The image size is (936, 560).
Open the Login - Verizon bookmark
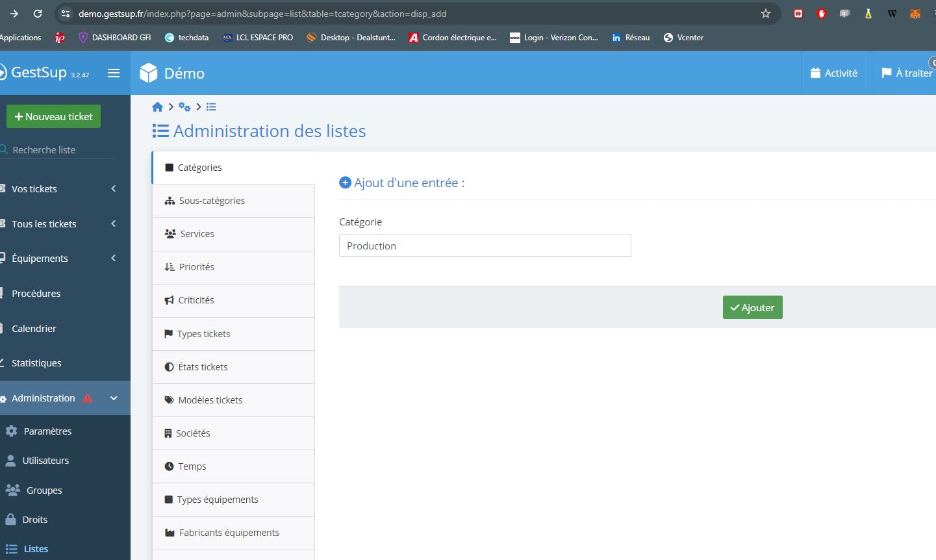(x=554, y=38)
